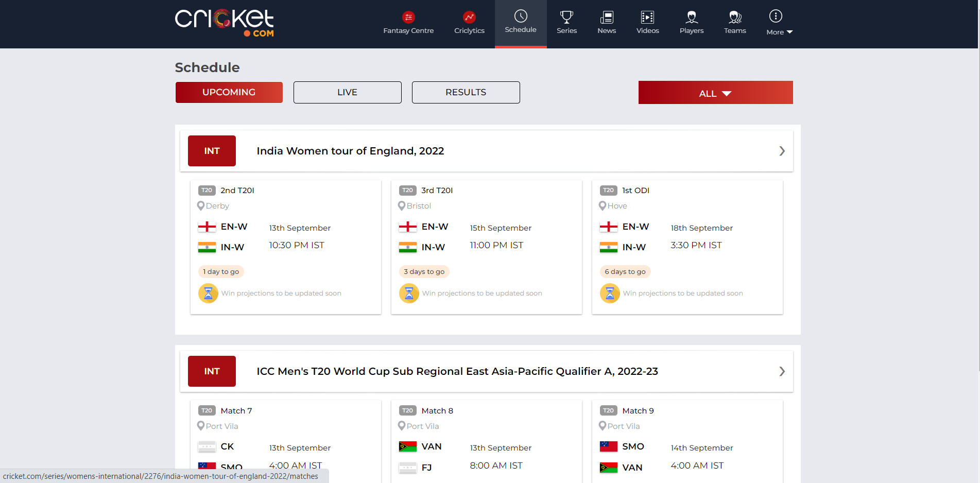Click INT badge for ICC Qualifier A

point(212,371)
